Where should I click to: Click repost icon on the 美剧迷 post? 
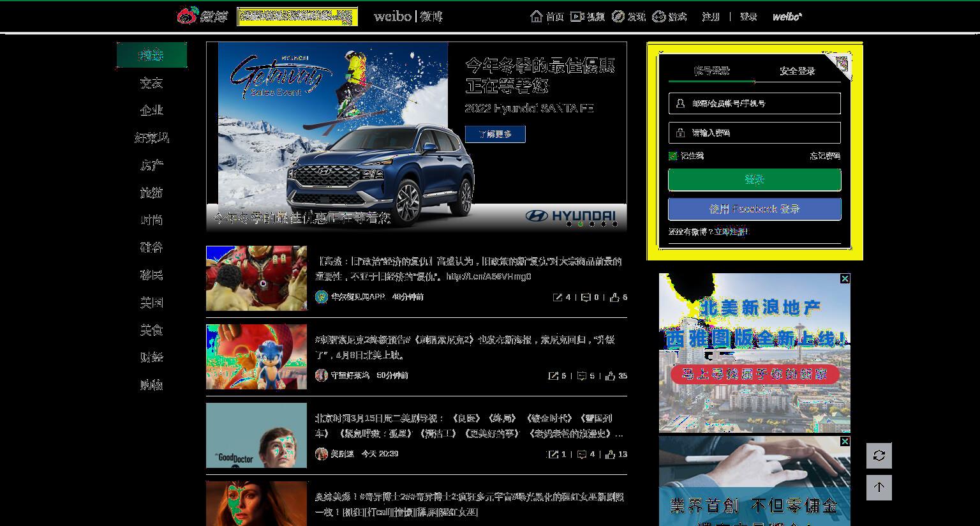coord(554,454)
